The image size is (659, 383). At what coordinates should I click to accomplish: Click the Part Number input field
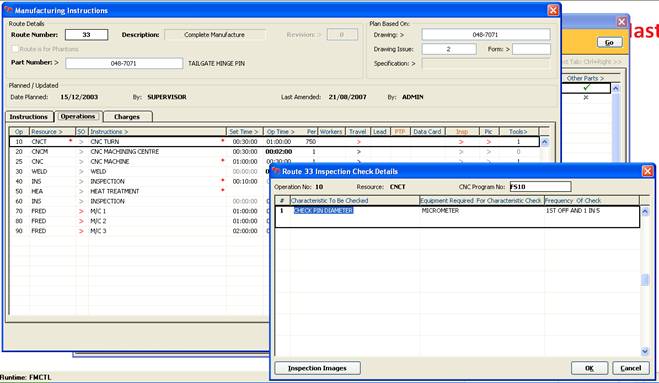(x=124, y=63)
